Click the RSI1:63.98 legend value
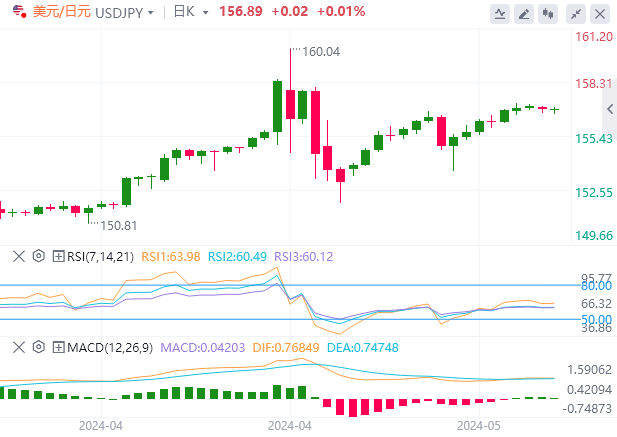The width and height of the screenshot is (617, 437). pos(171,256)
